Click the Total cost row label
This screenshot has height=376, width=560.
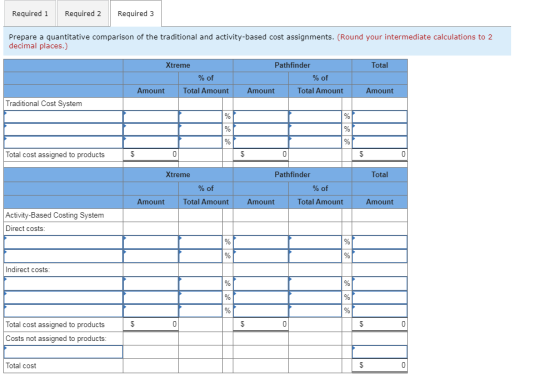[x=21, y=366]
